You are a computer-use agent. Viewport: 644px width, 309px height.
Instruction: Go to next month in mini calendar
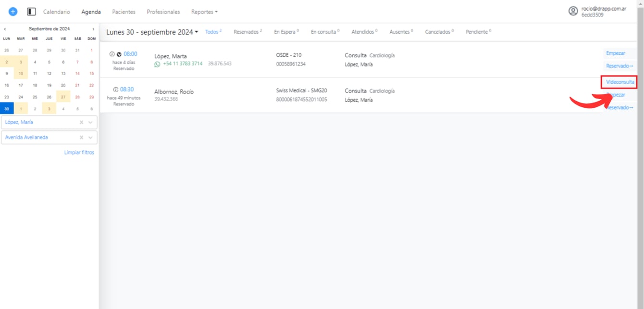pos(93,29)
